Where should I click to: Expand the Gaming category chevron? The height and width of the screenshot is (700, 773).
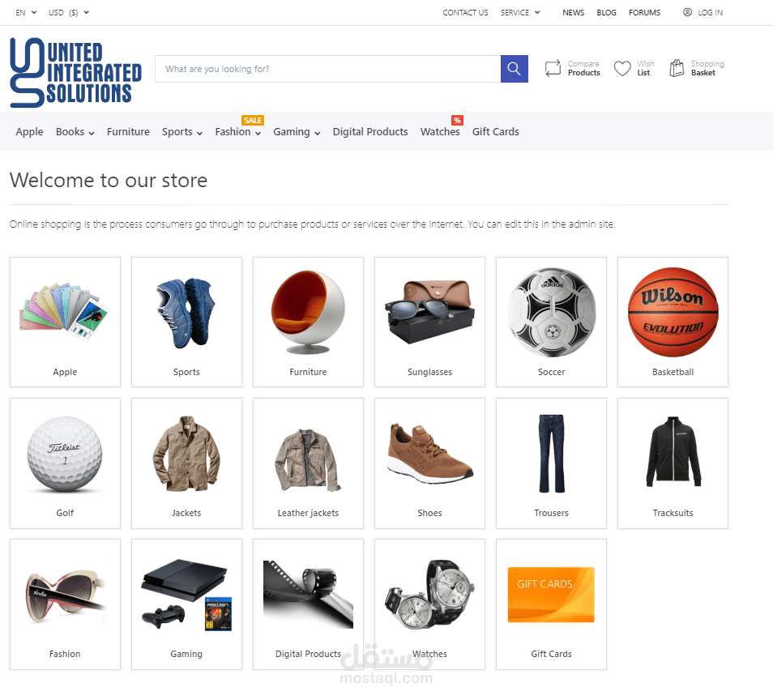click(317, 133)
